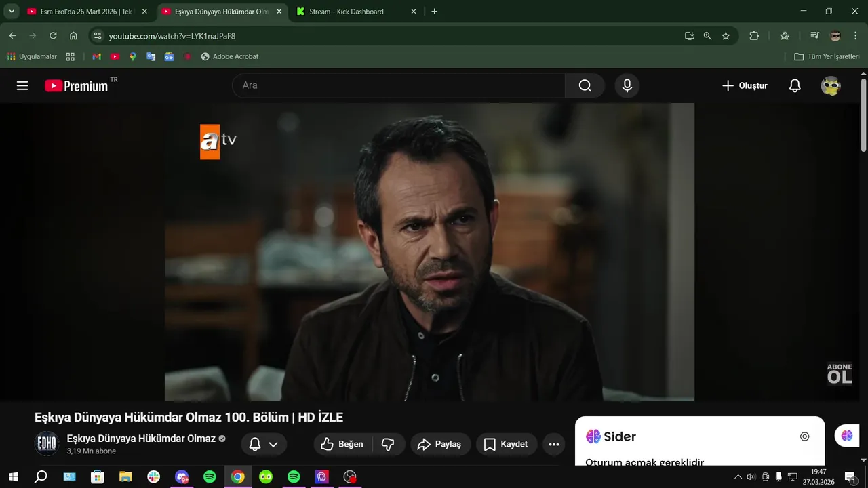Open YouTube notifications bell in header
Image resolution: width=868 pixels, height=488 pixels.
[x=795, y=85]
